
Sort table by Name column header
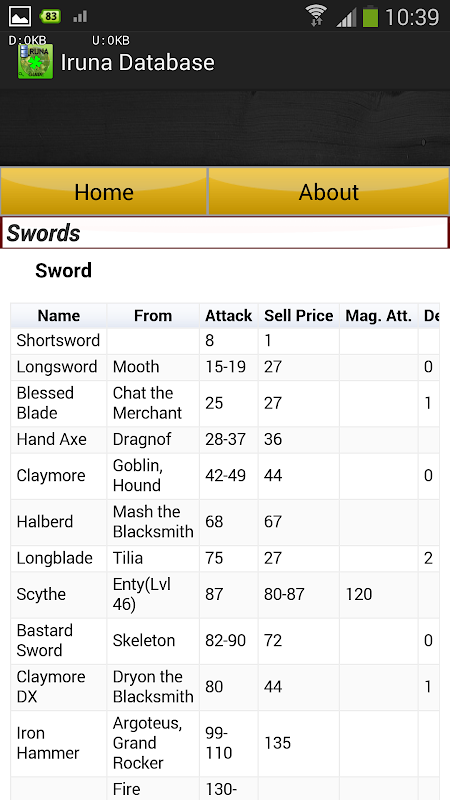pyautogui.click(x=59, y=316)
